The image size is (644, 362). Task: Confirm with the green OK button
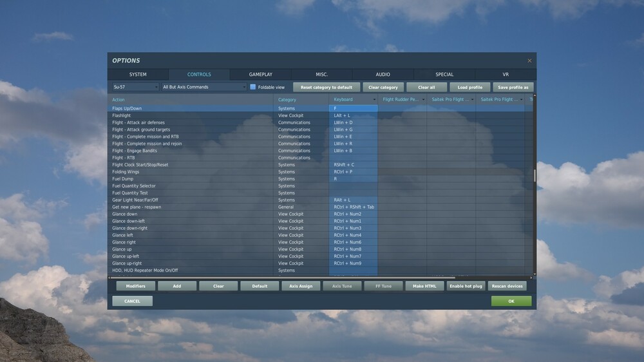[x=511, y=301]
